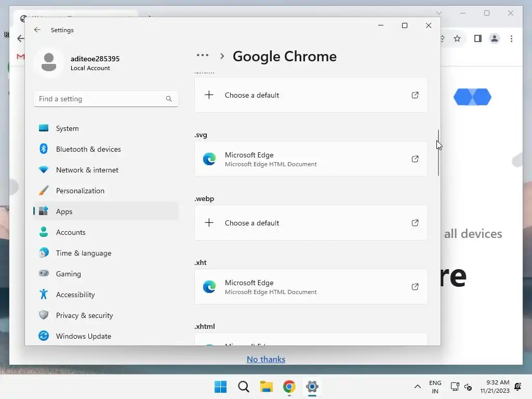Open Accessibility settings
The height and width of the screenshot is (399, 532).
tap(106, 295)
